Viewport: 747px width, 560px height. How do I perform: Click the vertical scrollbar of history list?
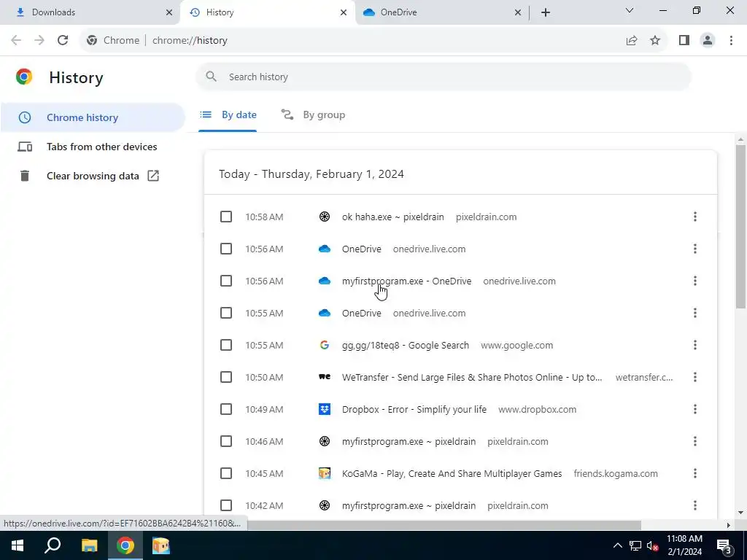tap(740, 226)
